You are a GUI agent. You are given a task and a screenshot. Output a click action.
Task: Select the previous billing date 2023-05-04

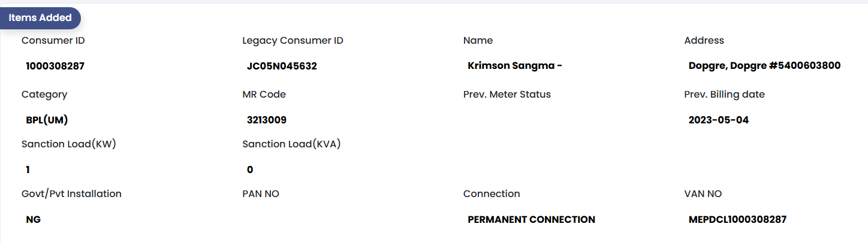719,120
